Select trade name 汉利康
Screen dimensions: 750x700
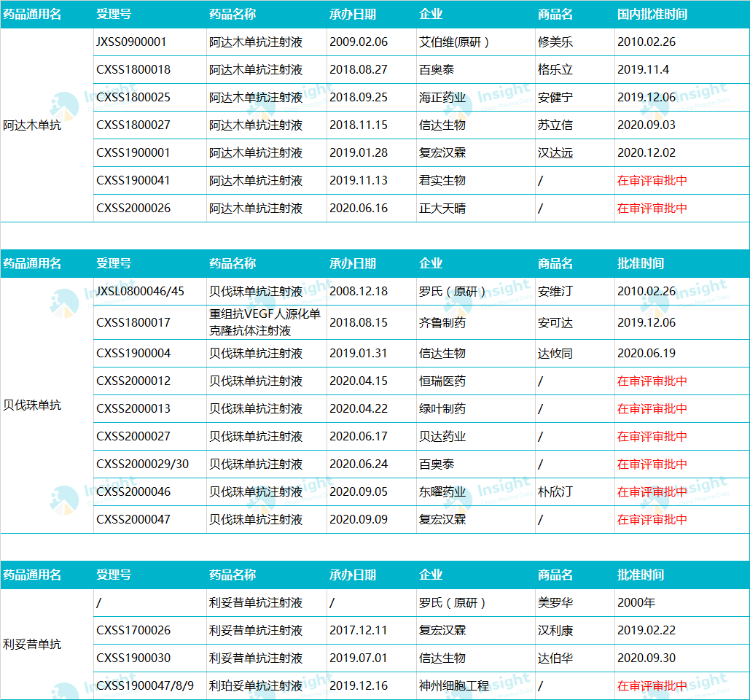(x=555, y=631)
